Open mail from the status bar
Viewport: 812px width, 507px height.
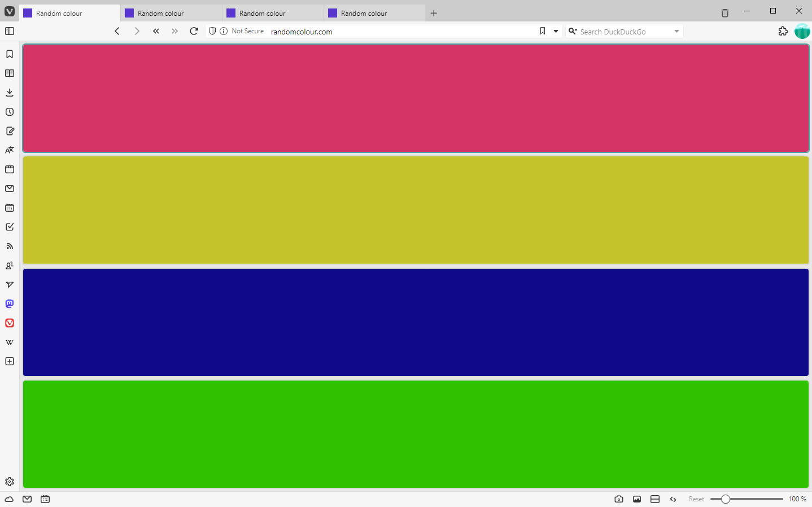tap(27, 499)
